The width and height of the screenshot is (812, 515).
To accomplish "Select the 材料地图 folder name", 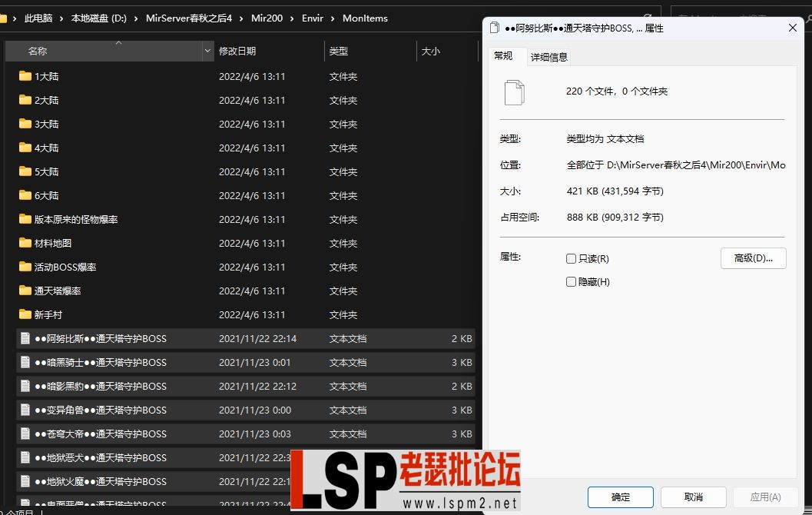I will (53, 243).
